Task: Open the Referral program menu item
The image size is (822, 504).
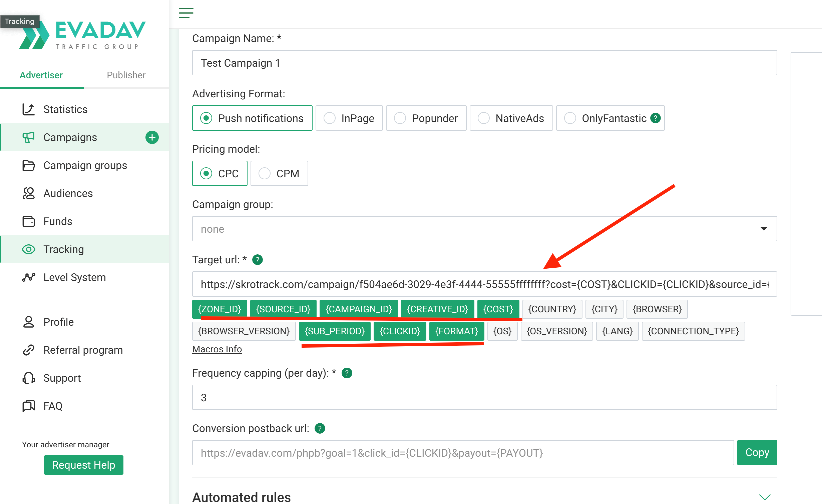Action: [84, 350]
